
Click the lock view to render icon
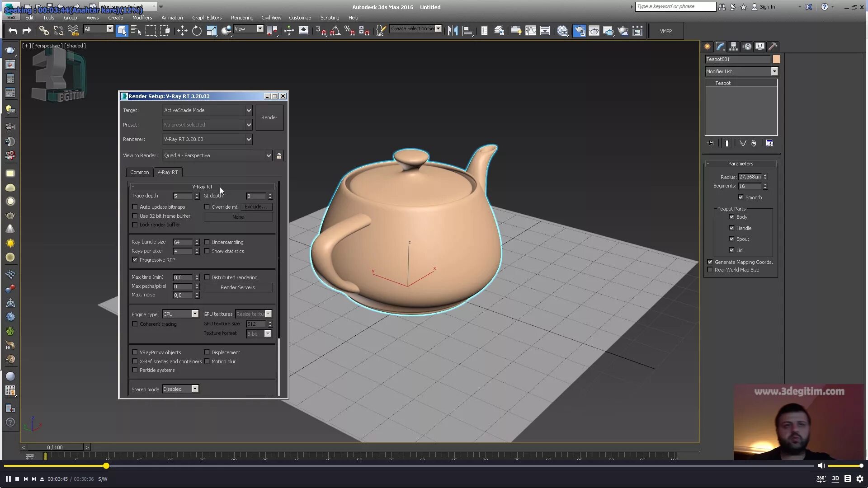(279, 156)
